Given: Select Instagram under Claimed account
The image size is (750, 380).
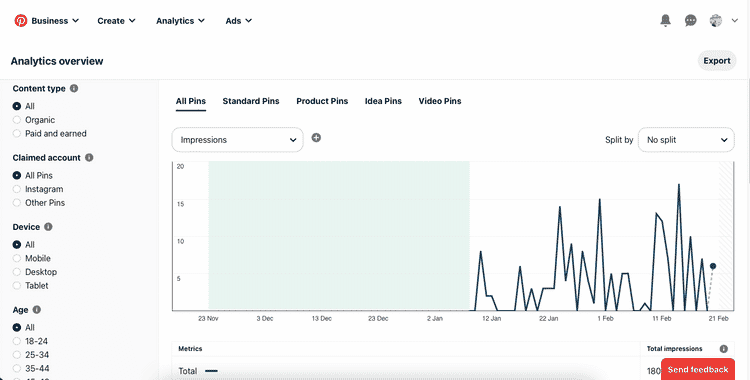Looking at the screenshot, I should tap(17, 189).
